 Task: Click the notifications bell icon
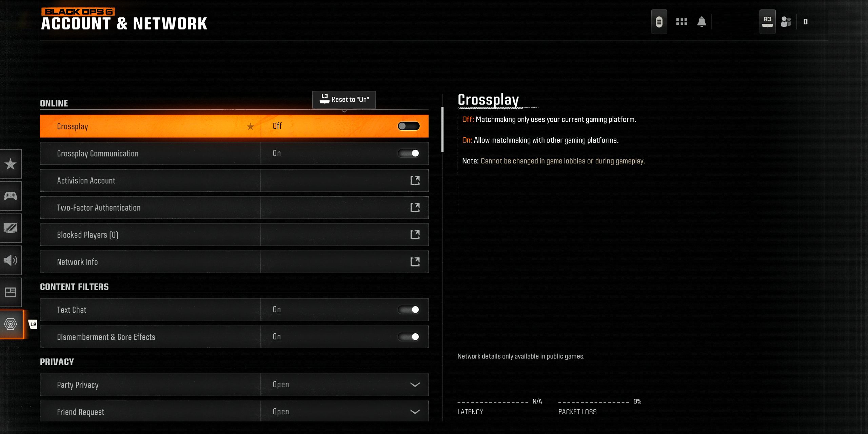pos(702,22)
